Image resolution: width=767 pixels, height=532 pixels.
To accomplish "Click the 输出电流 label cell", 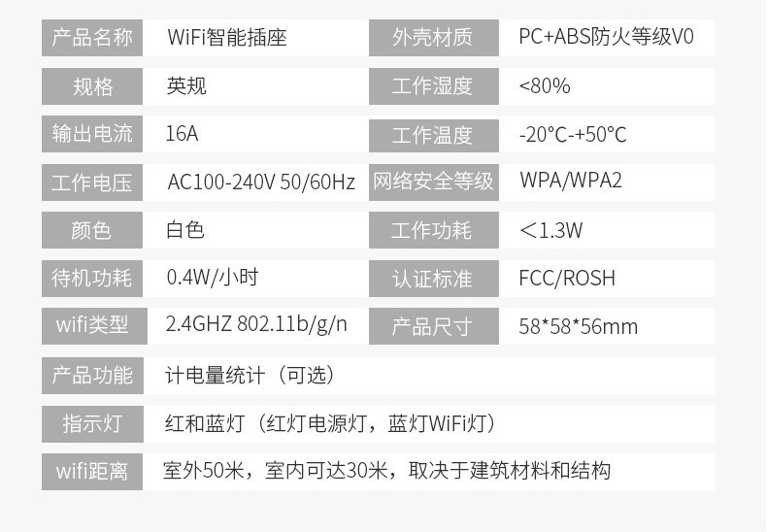I will [x=92, y=134].
